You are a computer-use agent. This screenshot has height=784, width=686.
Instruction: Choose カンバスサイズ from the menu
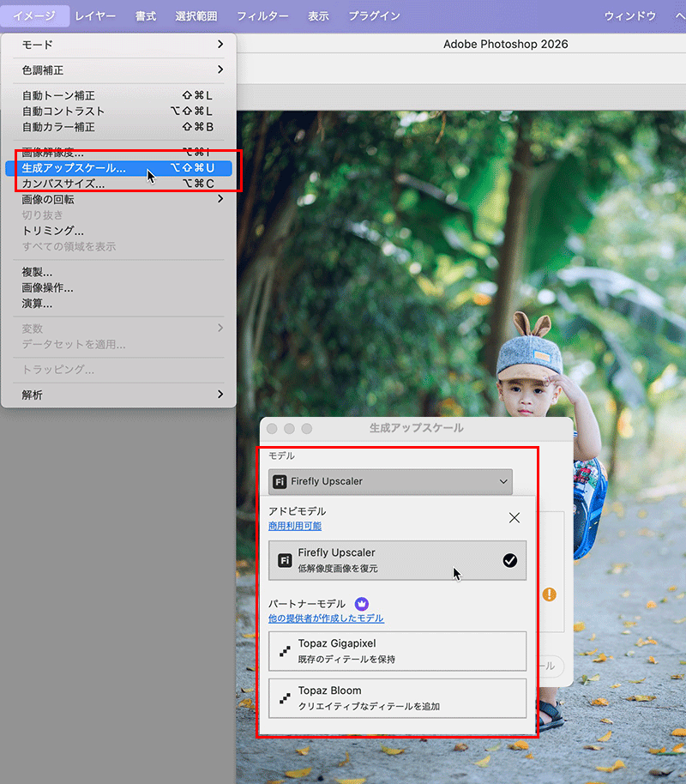pyautogui.click(x=63, y=184)
